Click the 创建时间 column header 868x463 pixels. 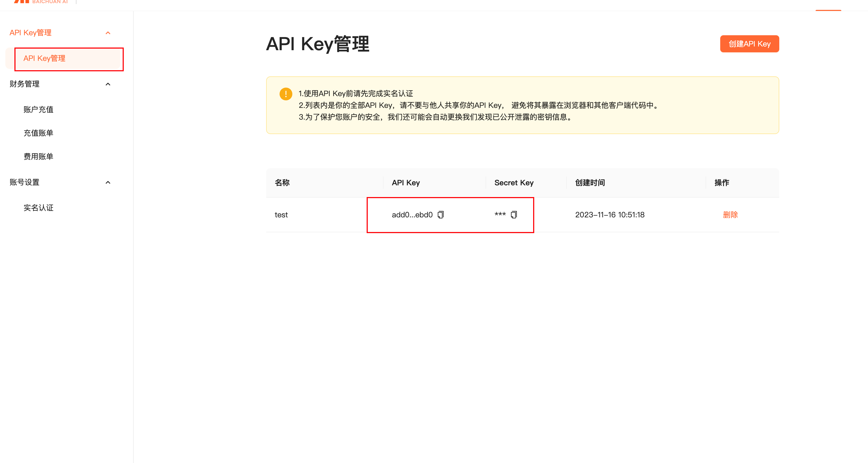pos(590,183)
